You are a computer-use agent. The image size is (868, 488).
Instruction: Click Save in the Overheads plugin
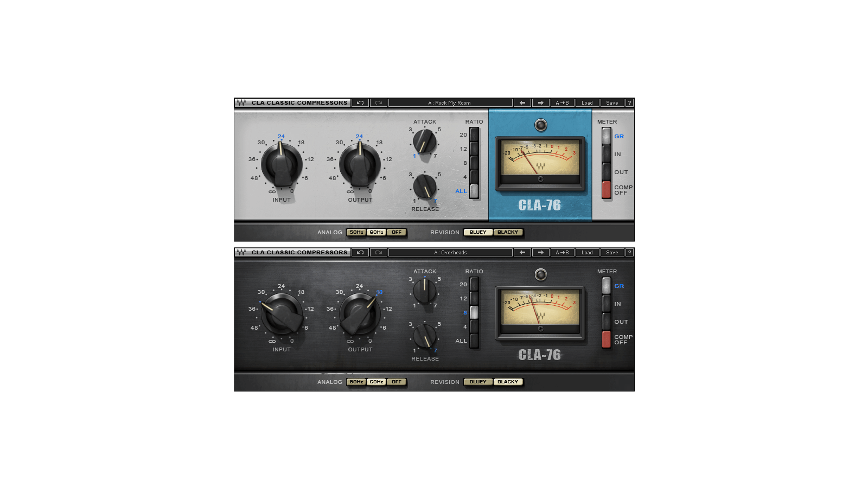pyautogui.click(x=612, y=252)
